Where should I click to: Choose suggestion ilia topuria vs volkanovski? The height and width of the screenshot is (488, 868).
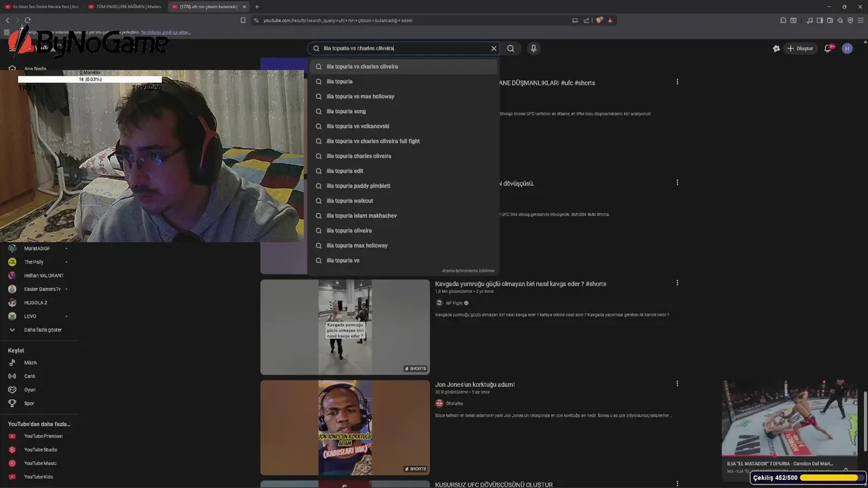(x=403, y=126)
